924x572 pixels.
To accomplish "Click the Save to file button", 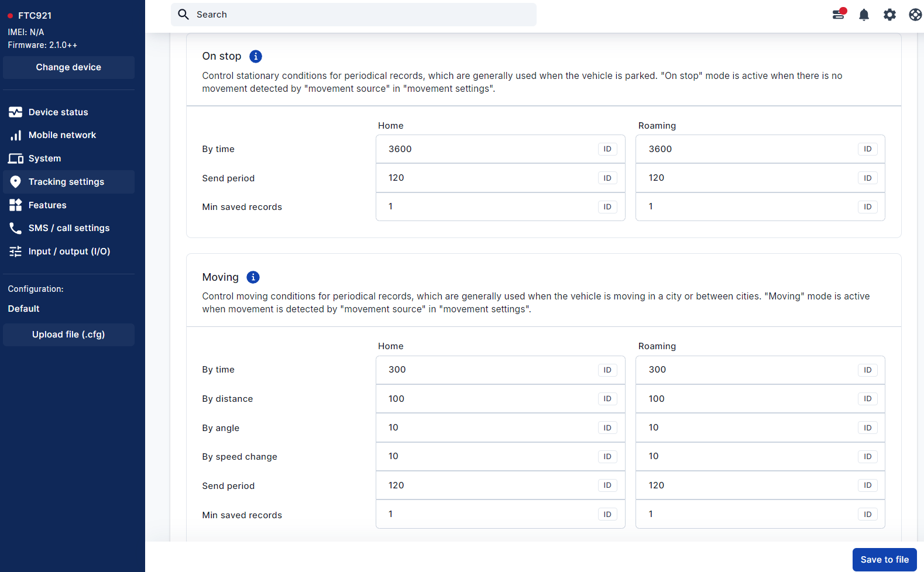I will point(884,560).
